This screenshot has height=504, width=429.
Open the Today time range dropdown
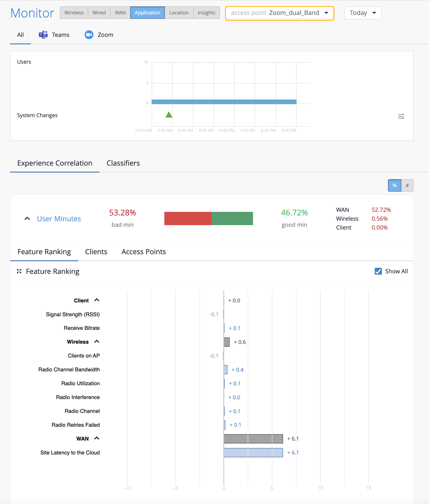pos(363,13)
